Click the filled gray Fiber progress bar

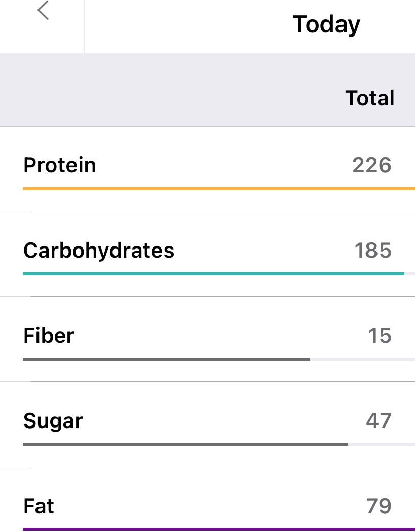(166, 359)
